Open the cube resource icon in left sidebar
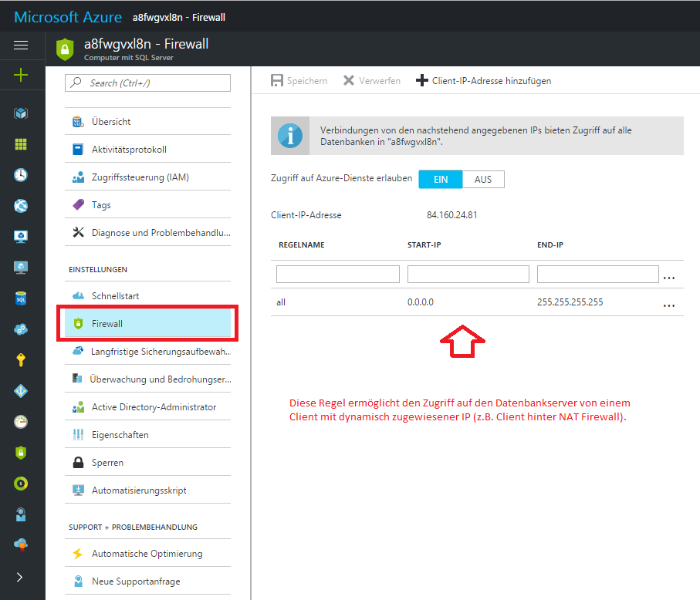 click(x=21, y=113)
